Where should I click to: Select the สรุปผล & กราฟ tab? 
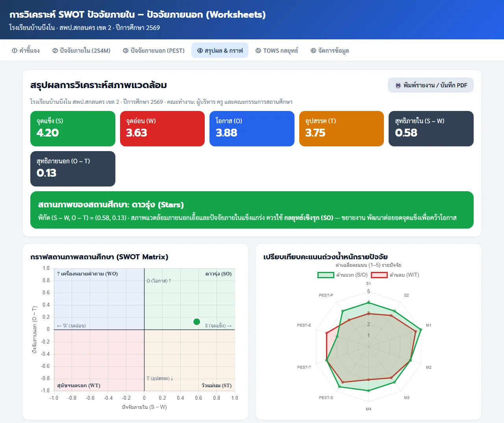click(x=220, y=50)
